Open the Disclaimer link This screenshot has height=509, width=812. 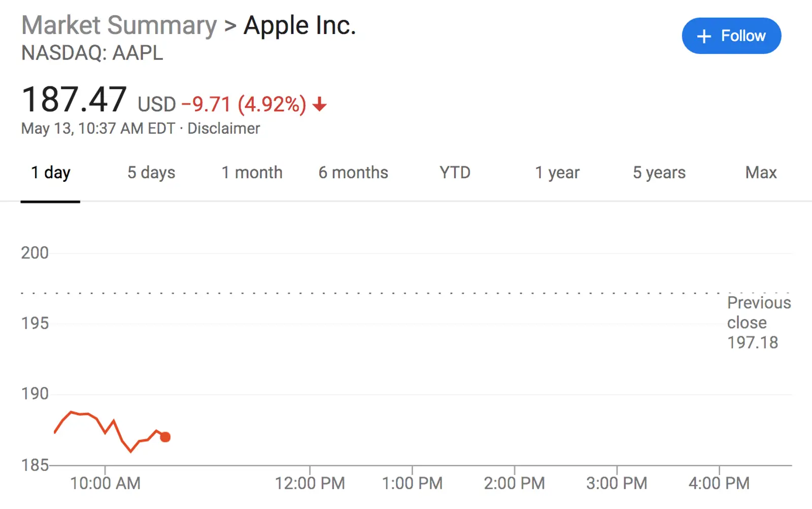[x=224, y=129]
